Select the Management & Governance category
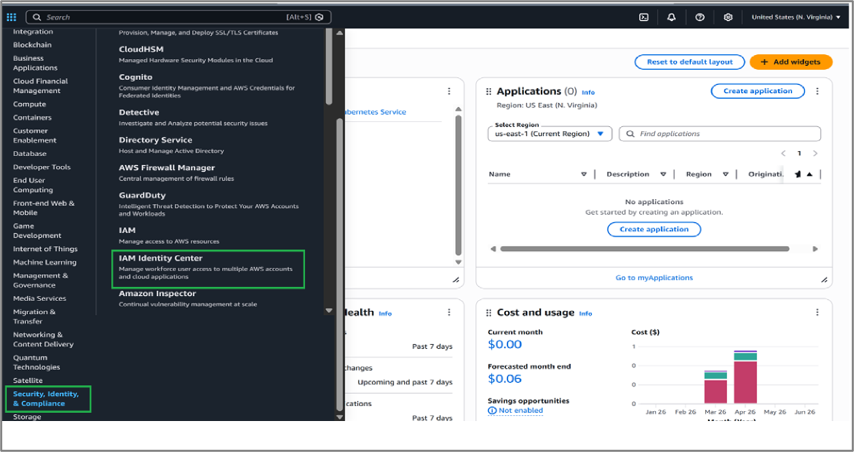The image size is (854, 452). (40, 280)
